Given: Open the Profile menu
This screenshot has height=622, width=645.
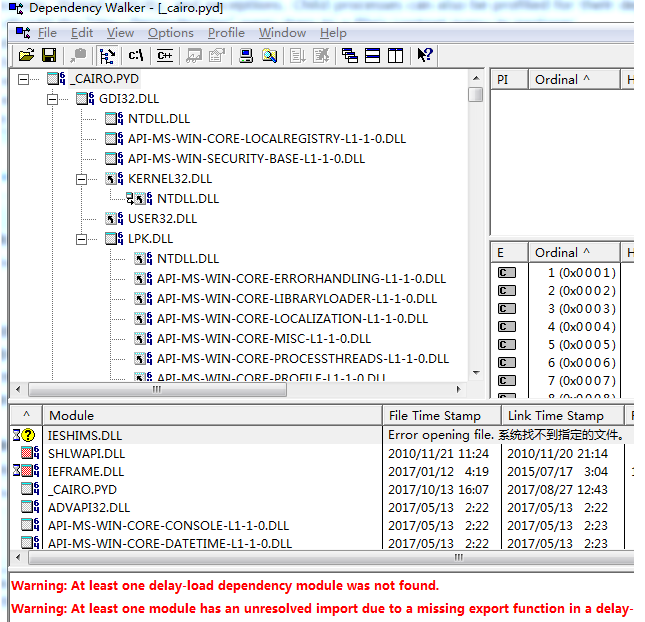Looking at the screenshot, I should (226, 33).
